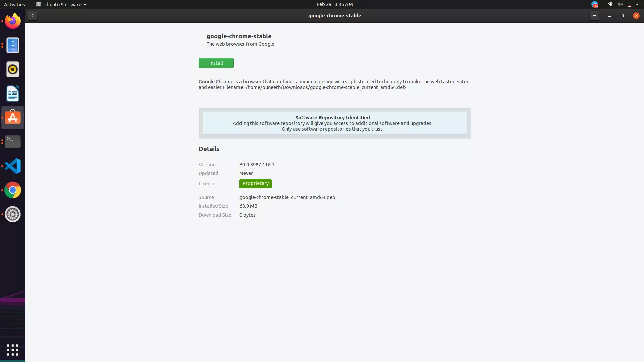Image resolution: width=644 pixels, height=362 pixels.
Task: Click the installed size 63.9 MB
Action: [x=248, y=206]
